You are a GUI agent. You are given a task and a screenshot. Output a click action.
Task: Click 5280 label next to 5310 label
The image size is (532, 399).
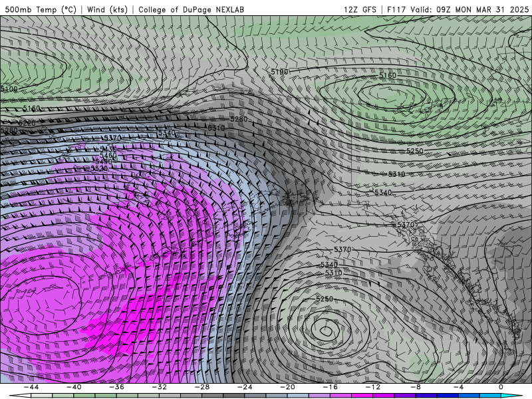tap(239, 120)
